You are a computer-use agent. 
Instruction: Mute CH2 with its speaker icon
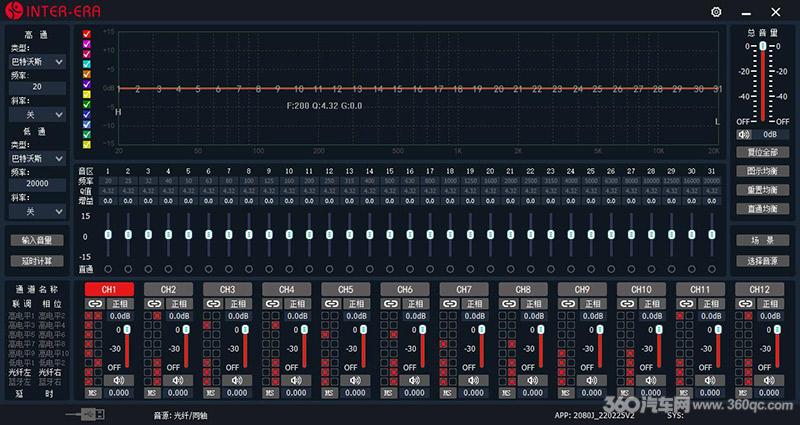tap(178, 380)
